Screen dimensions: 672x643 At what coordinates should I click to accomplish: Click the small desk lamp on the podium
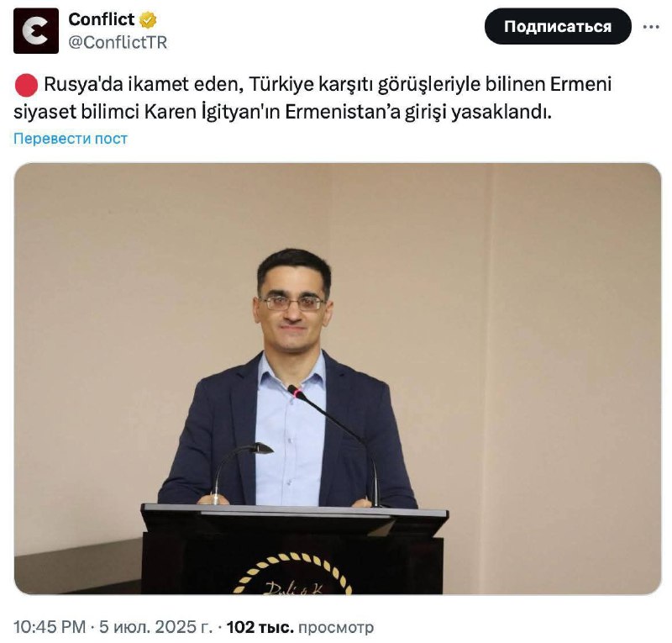[x=240, y=470]
